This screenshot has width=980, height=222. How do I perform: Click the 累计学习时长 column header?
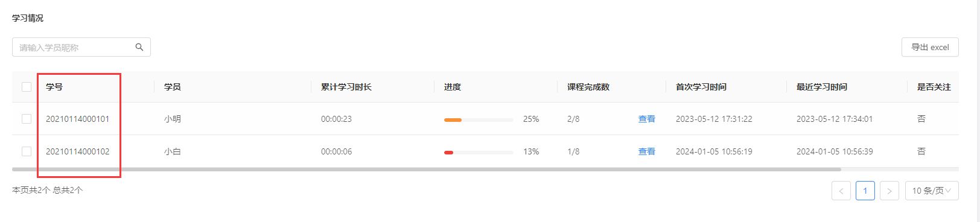click(346, 87)
